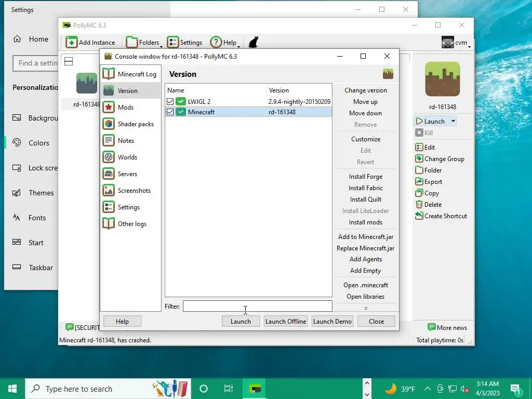
Task: Click Delete trash icon
Action: [419, 205]
